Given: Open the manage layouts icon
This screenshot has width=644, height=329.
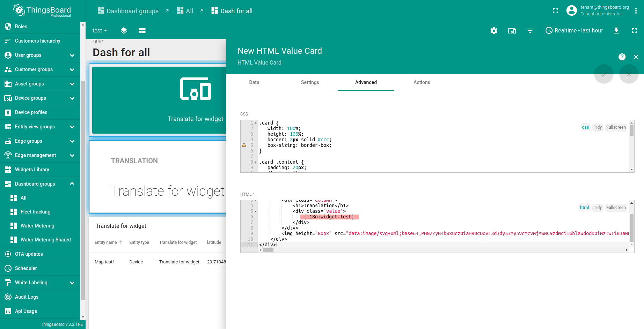Looking at the screenshot, I should pyautogui.click(x=142, y=31).
